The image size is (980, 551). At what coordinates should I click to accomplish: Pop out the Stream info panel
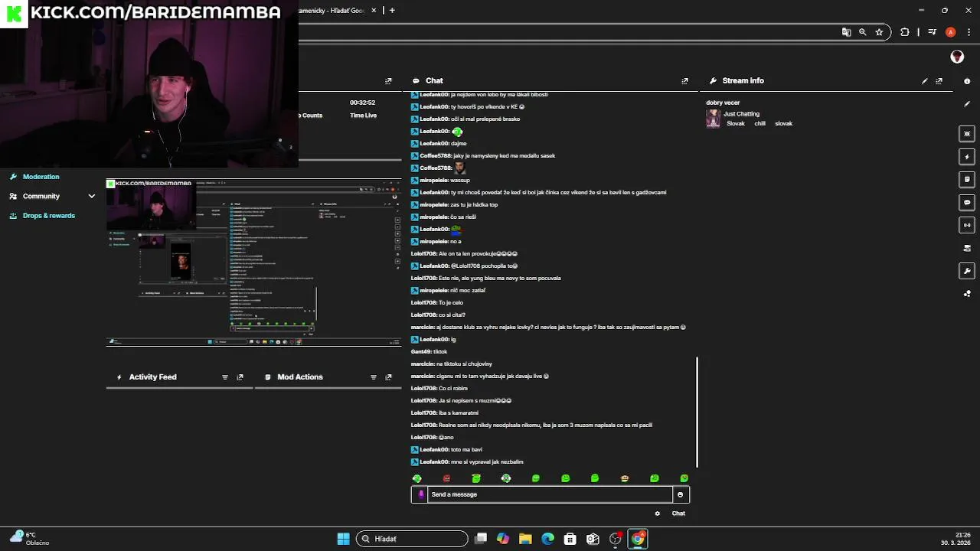coord(939,81)
